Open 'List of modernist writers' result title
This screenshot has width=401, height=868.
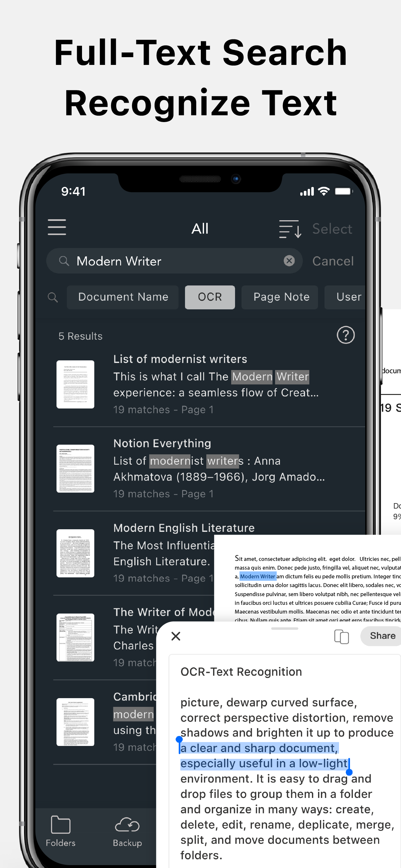point(180,359)
